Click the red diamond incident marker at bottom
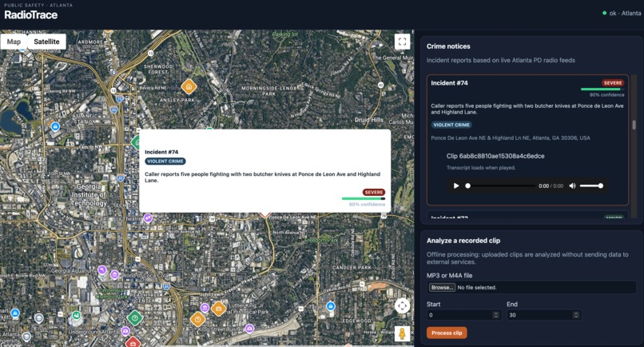 [133, 342]
